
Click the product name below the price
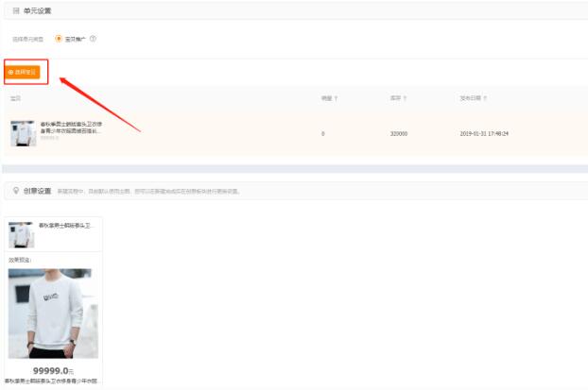tap(53, 382)
